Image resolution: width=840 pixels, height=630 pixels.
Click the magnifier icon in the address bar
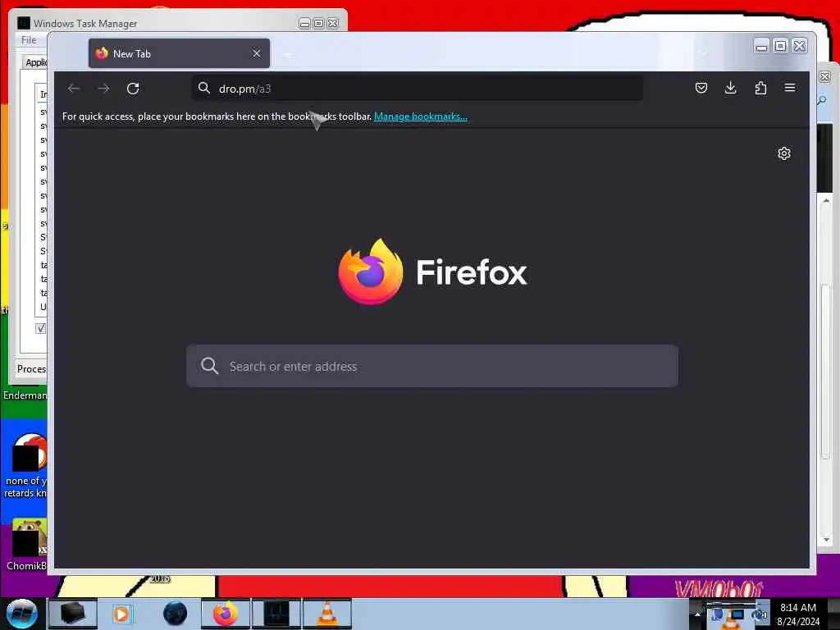[204, 88]
